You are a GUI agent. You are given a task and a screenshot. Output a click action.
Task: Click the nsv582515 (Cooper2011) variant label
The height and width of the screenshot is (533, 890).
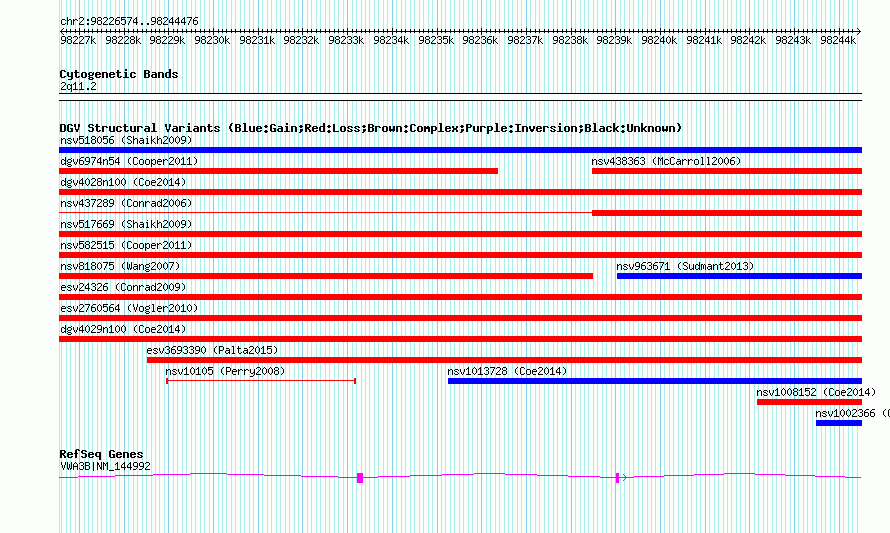[x=126, y=245]
